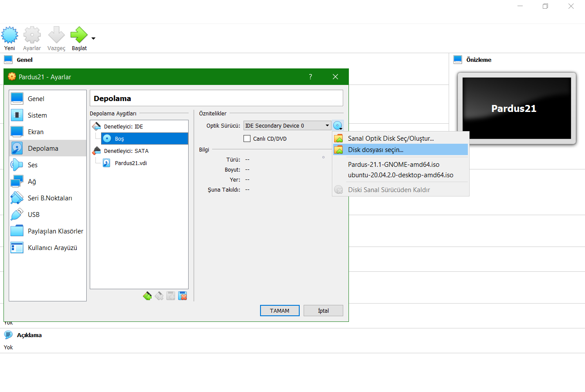585x392 pixels.
Task: Expand the Başlat dropdown arrow
Action: pyautogui.click(x=93, y=39)
